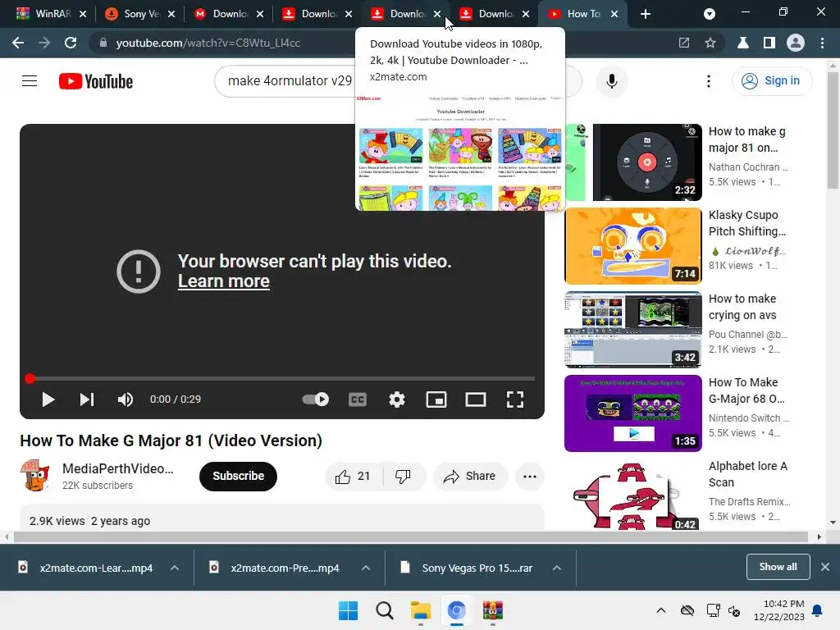Open YouTube settings three-dot menu

[708, 81]
